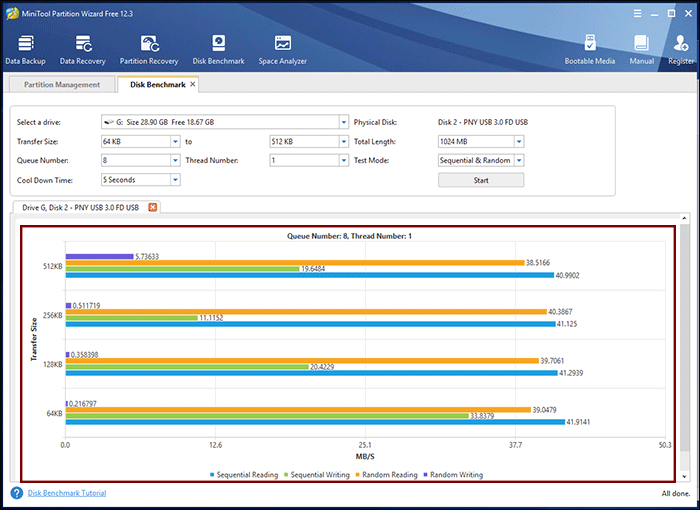Close the Disk Benchmark tab

tap(192, 84)
